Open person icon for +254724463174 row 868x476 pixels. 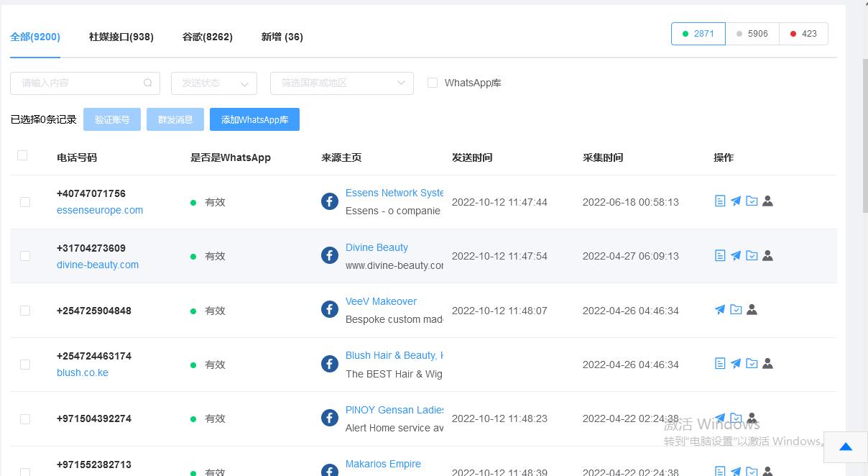pyautogui.click(x=767, y=364)
